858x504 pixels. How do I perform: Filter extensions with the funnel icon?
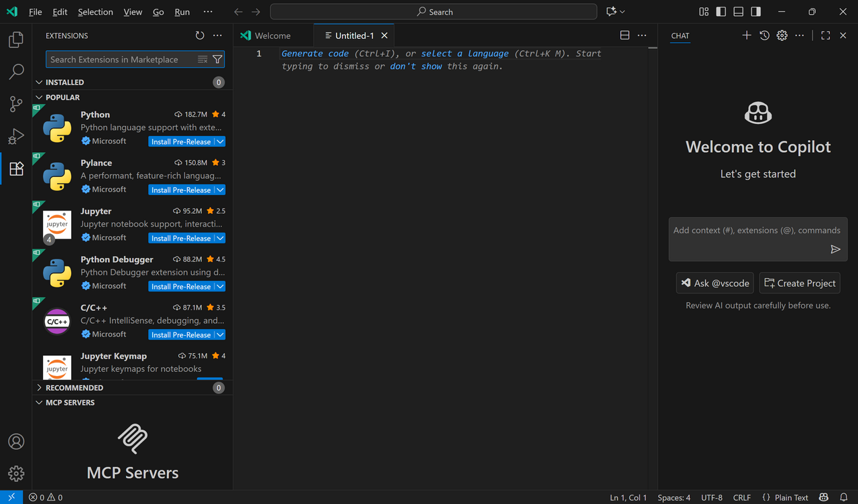point(217,60)
